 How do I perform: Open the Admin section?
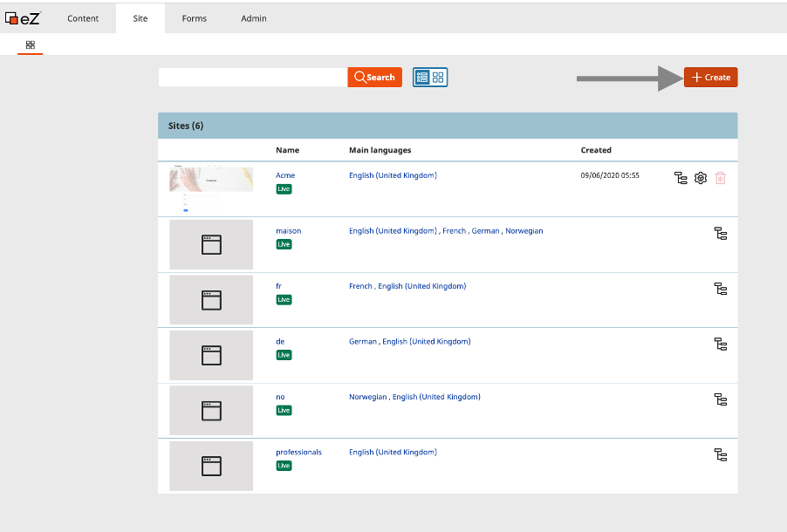click(253, 17)
